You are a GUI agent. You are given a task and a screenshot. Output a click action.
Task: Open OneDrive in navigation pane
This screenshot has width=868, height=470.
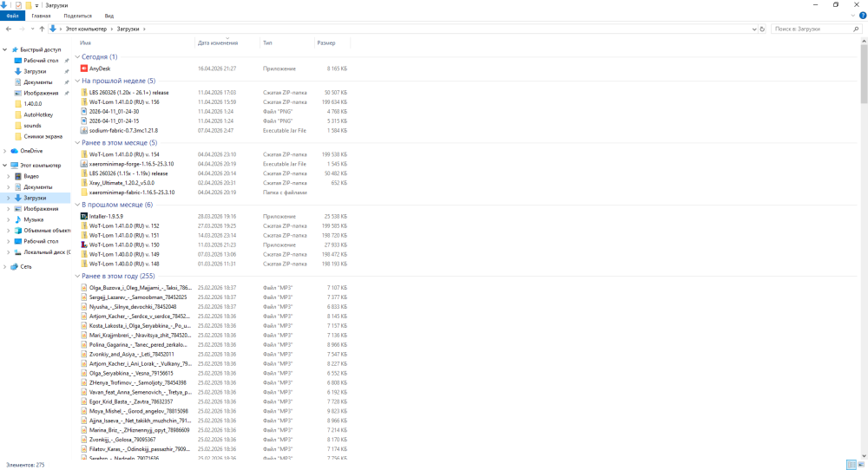(31, 151)
